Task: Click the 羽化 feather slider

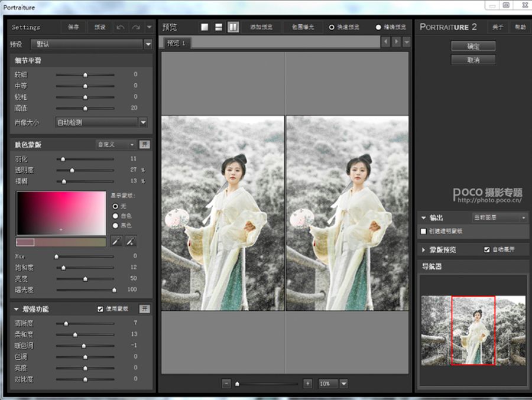Action: click(x=85, y=159)
